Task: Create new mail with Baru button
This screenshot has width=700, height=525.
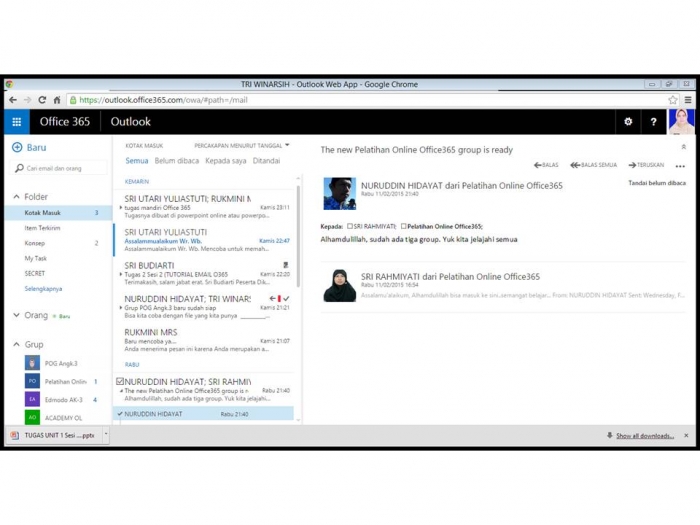Action: [x=29, y=147]
